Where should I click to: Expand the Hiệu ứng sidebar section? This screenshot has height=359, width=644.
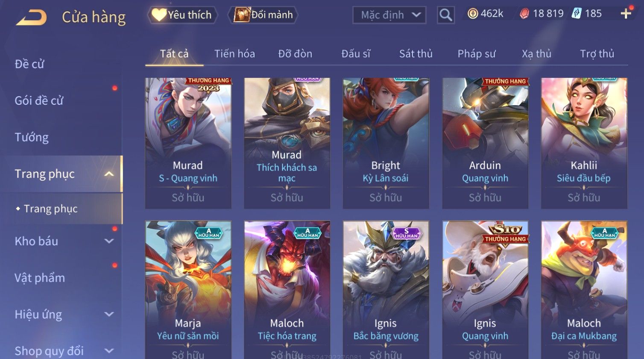[x=109, y=315]
